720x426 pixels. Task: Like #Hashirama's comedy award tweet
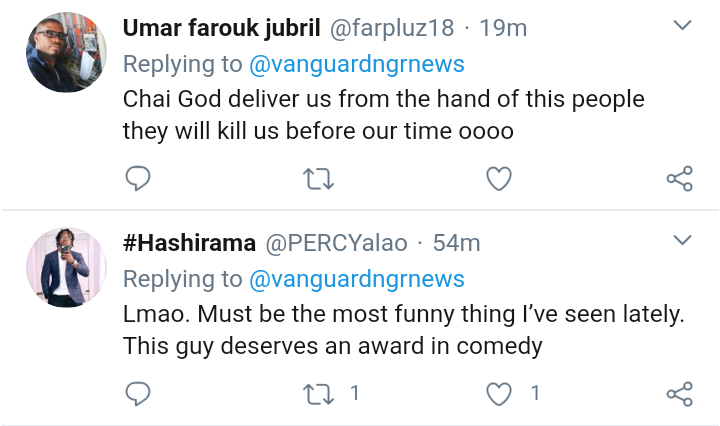pyautogui.click(x=499, y=394)
